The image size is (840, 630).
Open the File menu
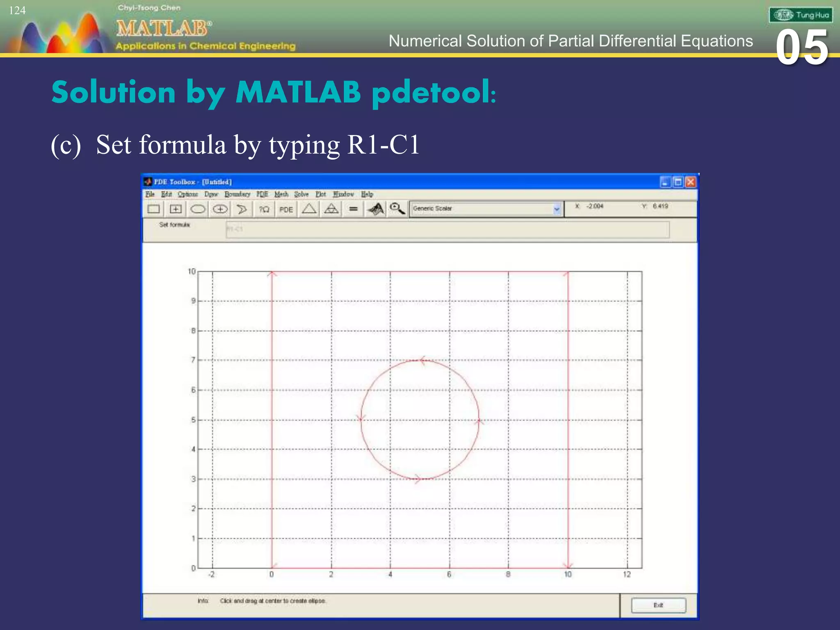pos(150,194)
